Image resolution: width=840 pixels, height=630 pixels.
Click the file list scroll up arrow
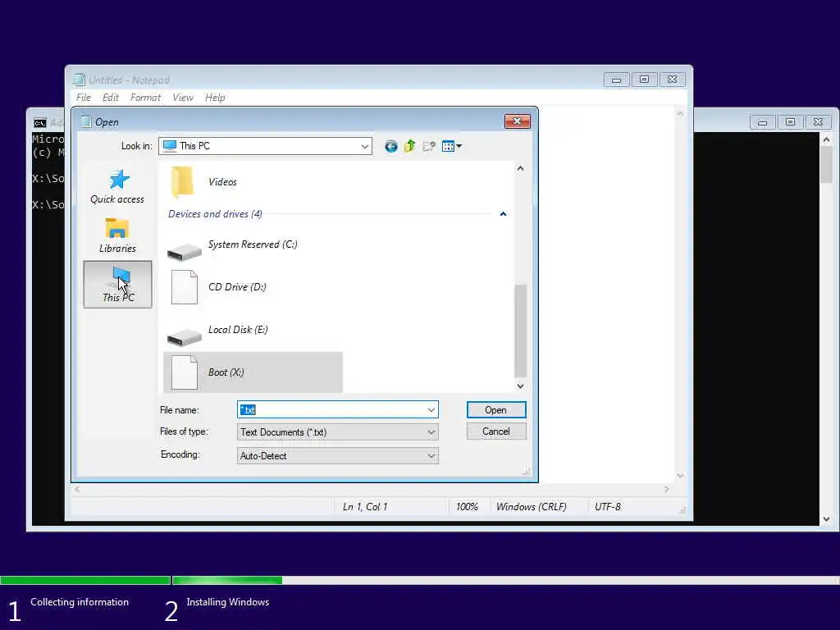(520, 168)
